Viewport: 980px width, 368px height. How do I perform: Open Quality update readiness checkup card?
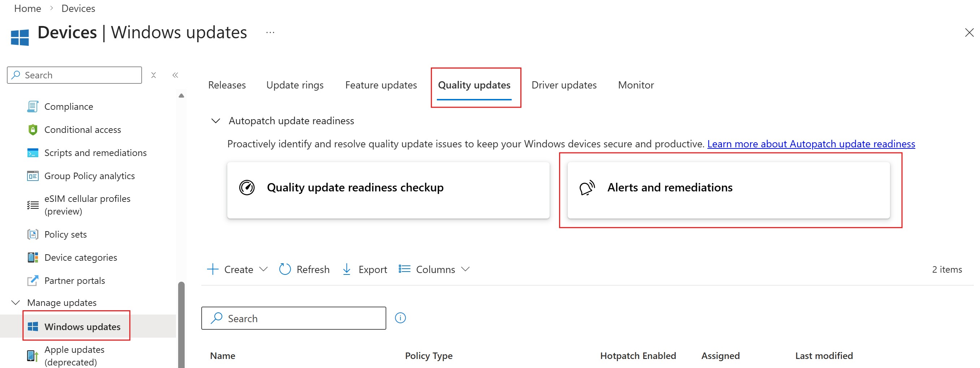click(388, 190)
